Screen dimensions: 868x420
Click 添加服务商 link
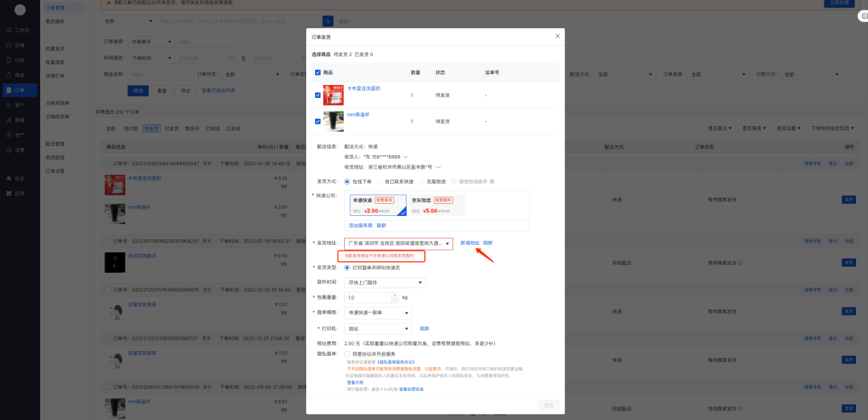360,225
